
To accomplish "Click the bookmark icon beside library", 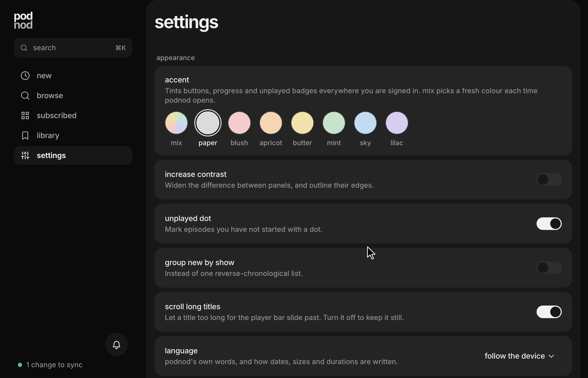I will [25, 135].
